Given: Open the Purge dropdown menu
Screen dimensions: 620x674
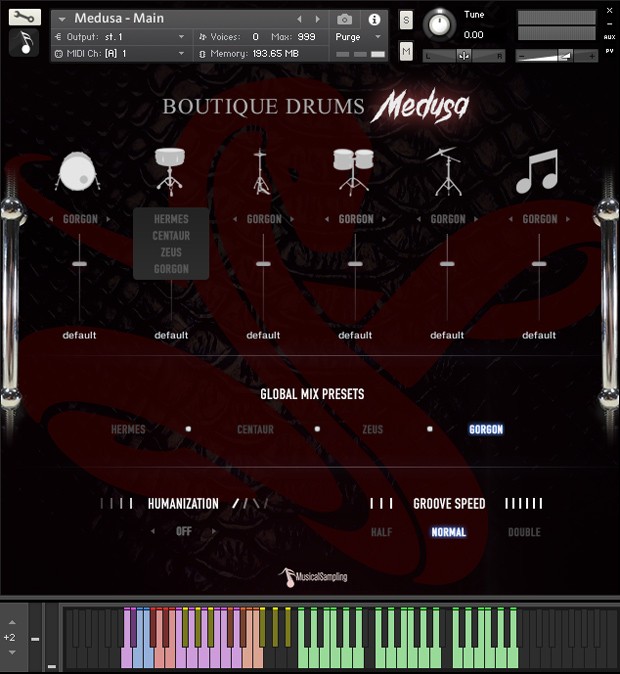Looking at the screenshot, I should (x=358, y=37).
